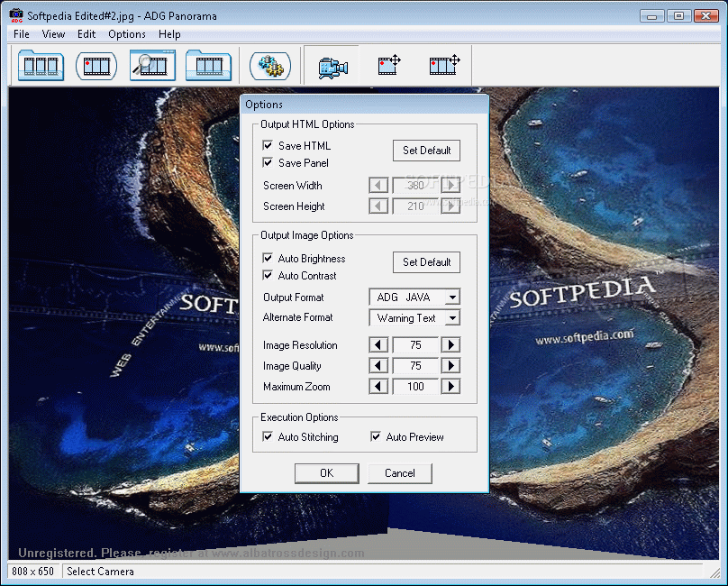Click the Image Resolution value field

[415, 344]
